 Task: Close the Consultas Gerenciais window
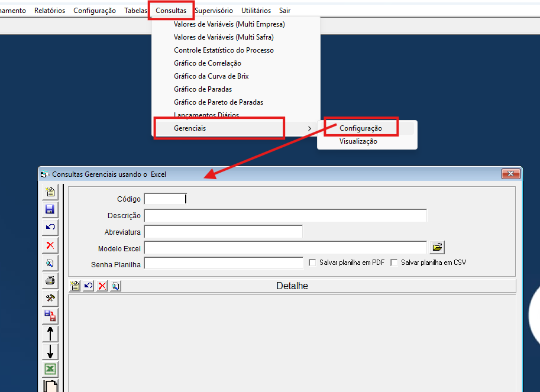pyautogui.click(x=510, y=174)
